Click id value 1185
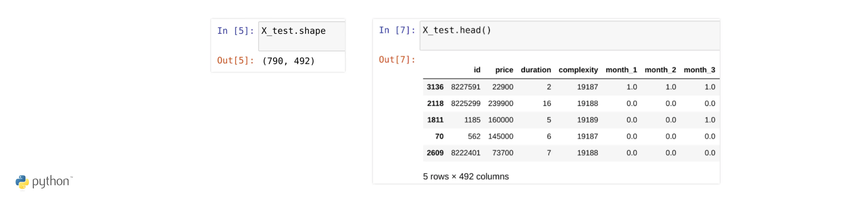This screenshot has height=203, width=868. coord(472,120)
